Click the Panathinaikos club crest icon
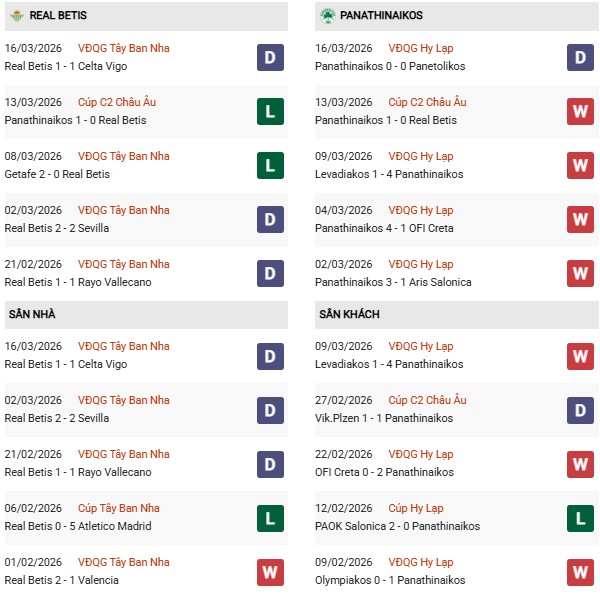This screenshot has height=595, width=600. [327, 16]
